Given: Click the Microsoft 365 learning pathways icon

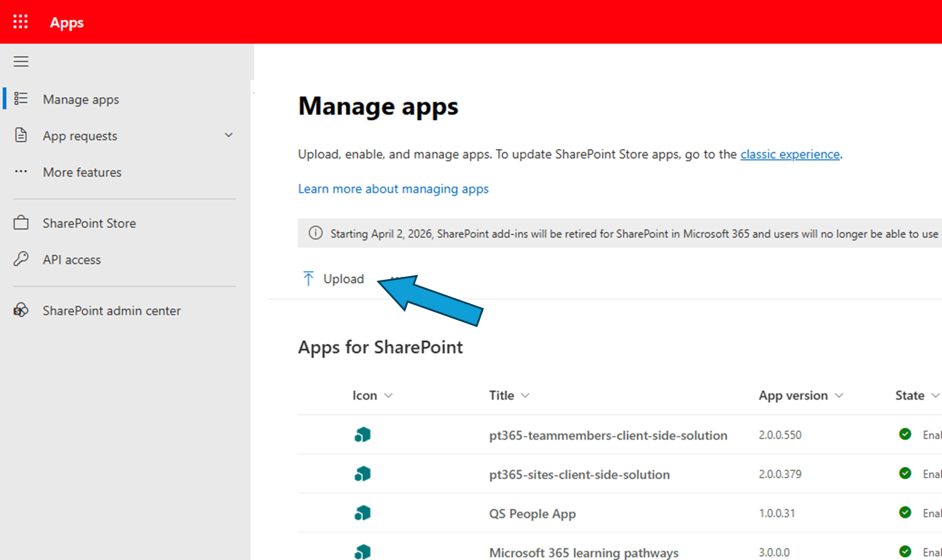Looking at the screenshot, I should click(363, 551).
